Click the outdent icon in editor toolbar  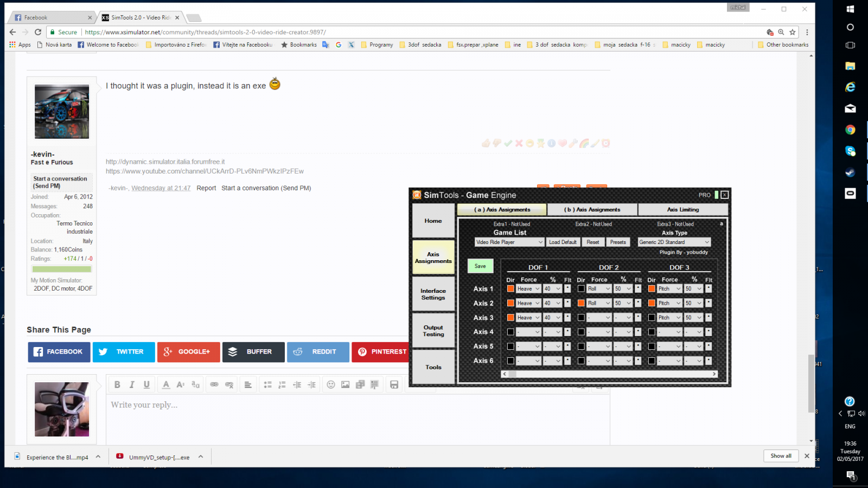click(x=297, y=384)
